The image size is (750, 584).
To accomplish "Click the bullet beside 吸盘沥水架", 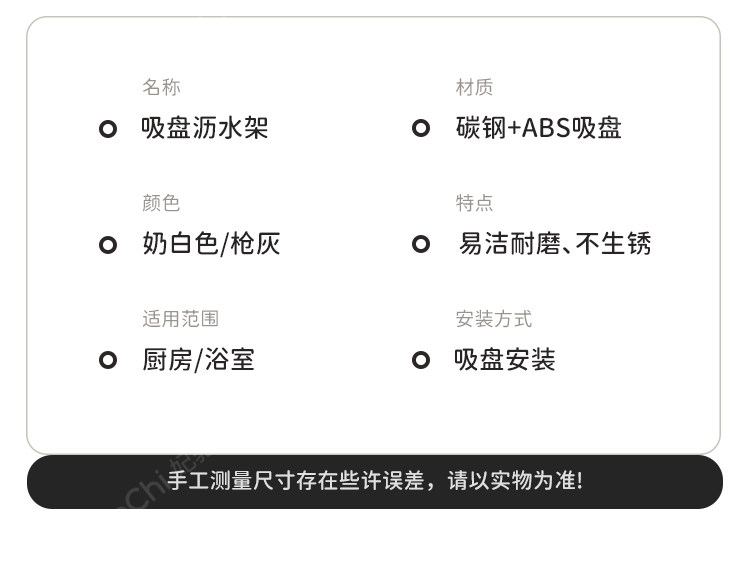I will click(108, 129).
